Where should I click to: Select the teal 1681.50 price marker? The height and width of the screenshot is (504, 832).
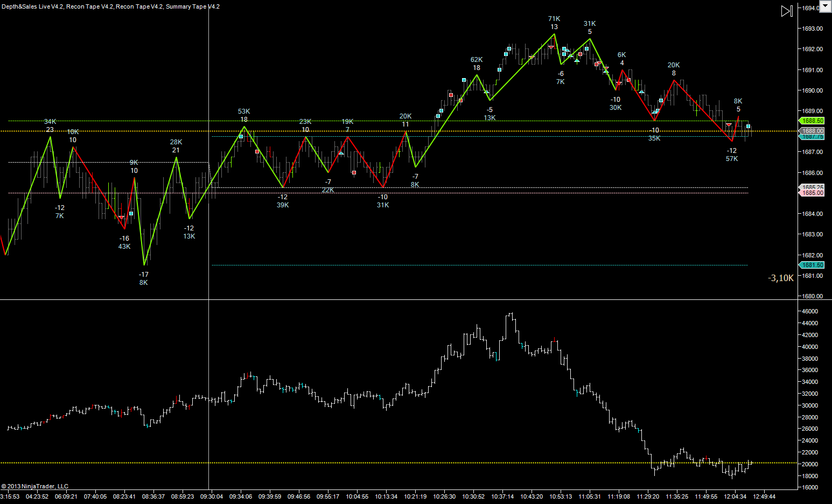click(812, 265)
